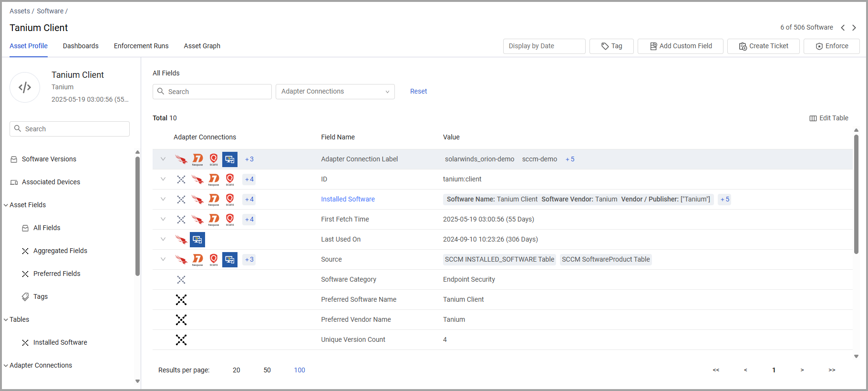Screen dimensions: 868x391
Task: Focus the All Fields search input
Action: coord(212,92)
